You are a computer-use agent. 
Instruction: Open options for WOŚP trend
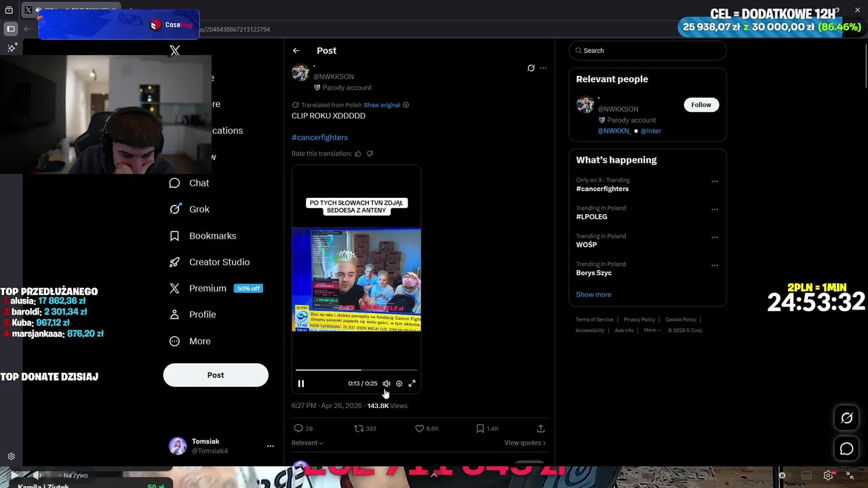[715, 237]
